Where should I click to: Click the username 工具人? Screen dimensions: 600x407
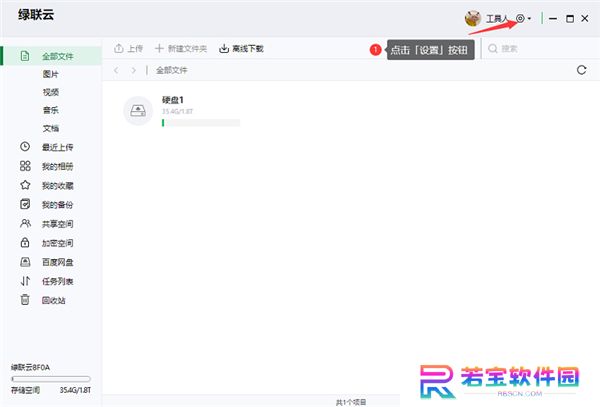click(497, 18)
